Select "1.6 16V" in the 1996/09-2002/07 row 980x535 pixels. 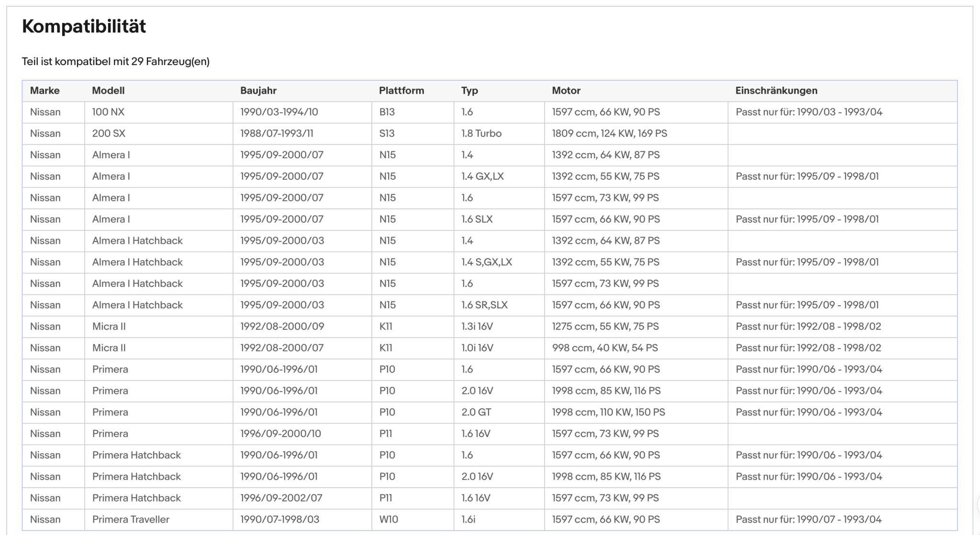tap(476, 498)
